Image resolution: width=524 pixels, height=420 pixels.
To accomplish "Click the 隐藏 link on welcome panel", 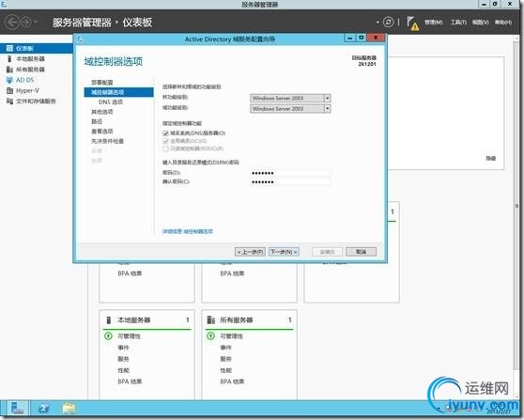I will (490, 158).
